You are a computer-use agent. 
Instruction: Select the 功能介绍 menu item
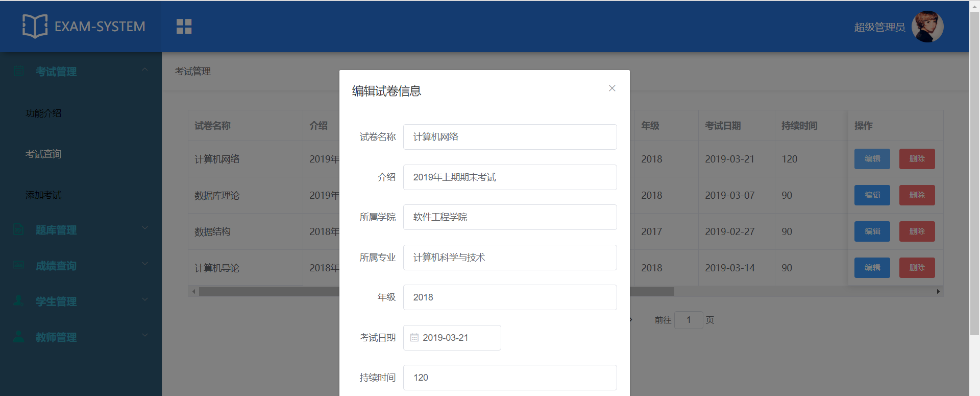tap(43, 113)
